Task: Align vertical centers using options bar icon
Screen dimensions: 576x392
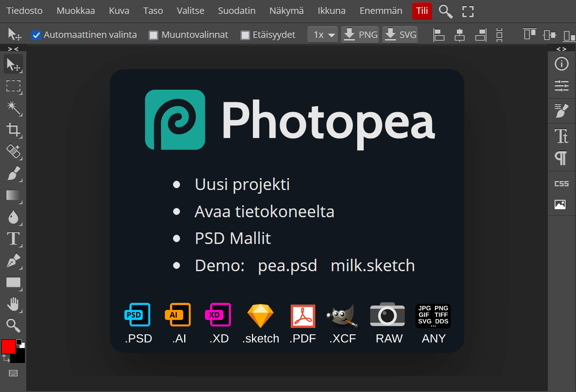Action: tap(550, 35)
